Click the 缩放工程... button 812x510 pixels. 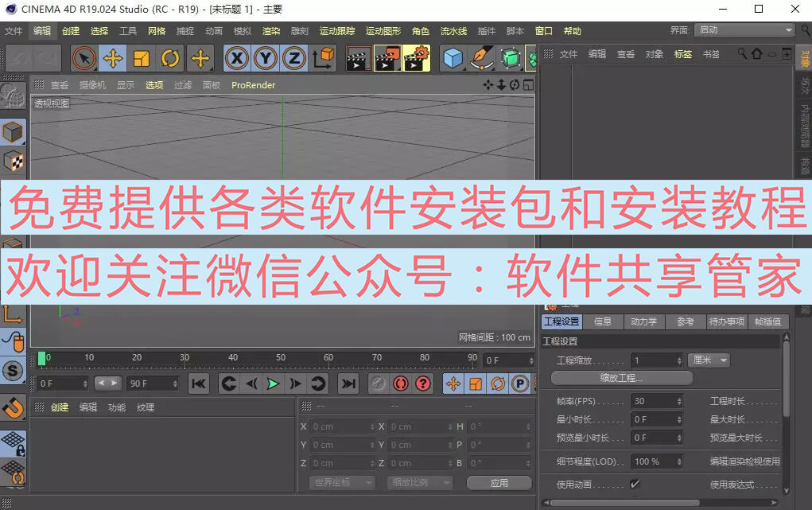pyautogui.click(x=621, y=378)
